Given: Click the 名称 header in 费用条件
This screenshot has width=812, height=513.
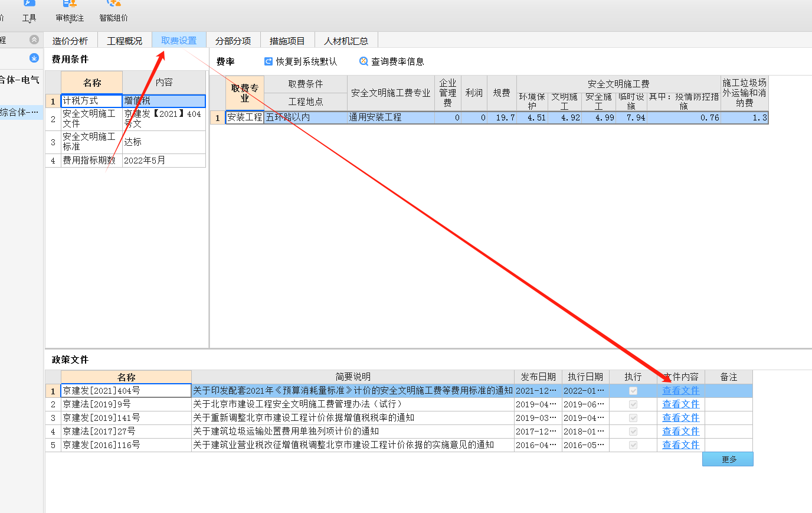Looking at the screenshot, I should point(91,83).
